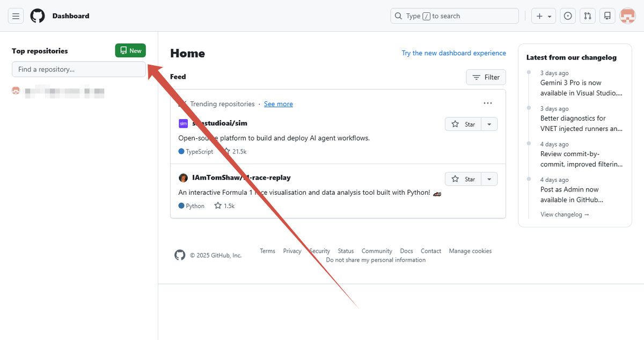Screen dimensions: 644x340
Task: Click Do not share my personal information
Action: pos(376,260)
